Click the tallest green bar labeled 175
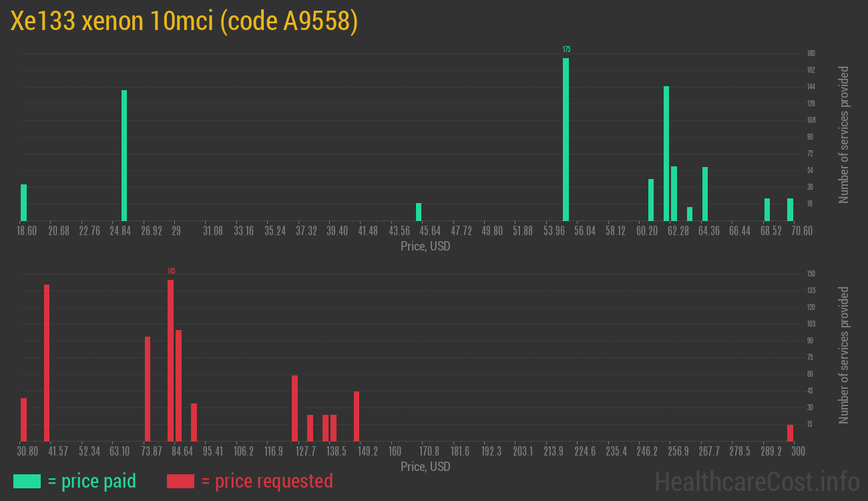Viewport: 868px width, 501px height. (x=566, y=139)
